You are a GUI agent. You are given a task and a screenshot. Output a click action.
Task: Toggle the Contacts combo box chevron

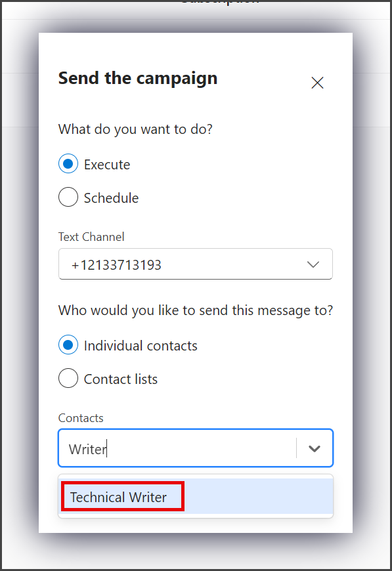tap(315, 449)
